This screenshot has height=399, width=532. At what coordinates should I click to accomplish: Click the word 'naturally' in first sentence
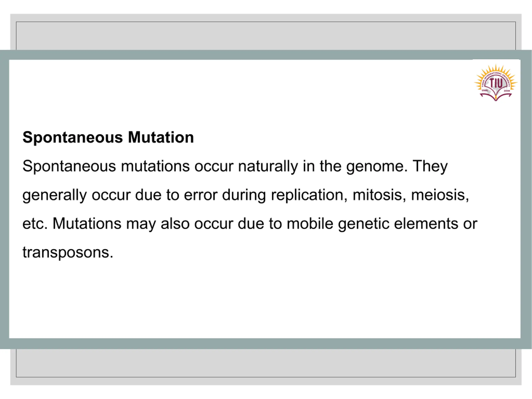[268, 167]
